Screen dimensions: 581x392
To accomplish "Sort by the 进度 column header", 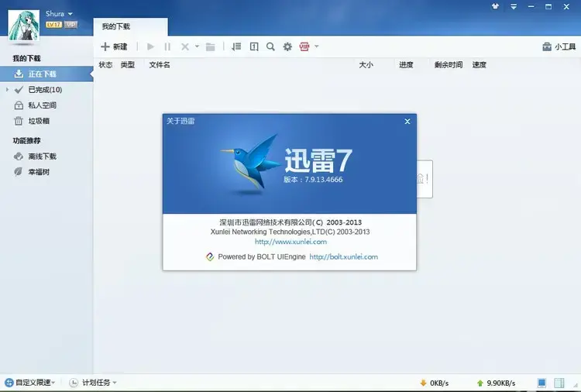I will tap(406, 65).
